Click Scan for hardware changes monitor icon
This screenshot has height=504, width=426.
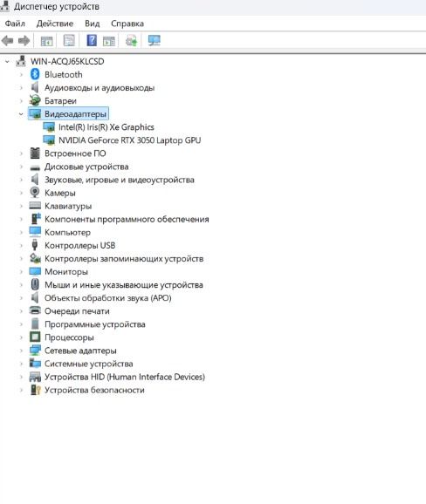[x=155, y=41]
